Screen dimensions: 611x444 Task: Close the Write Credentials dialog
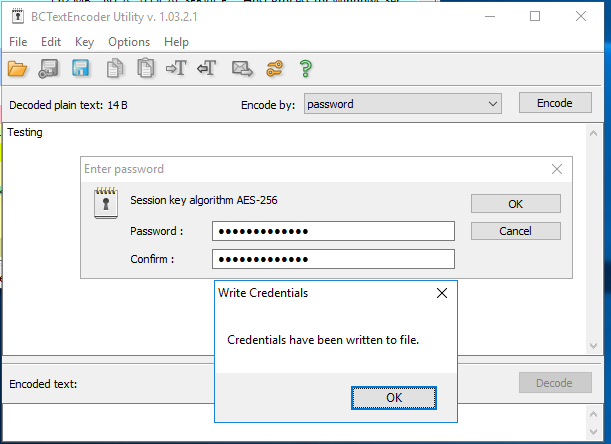point(442,293)
